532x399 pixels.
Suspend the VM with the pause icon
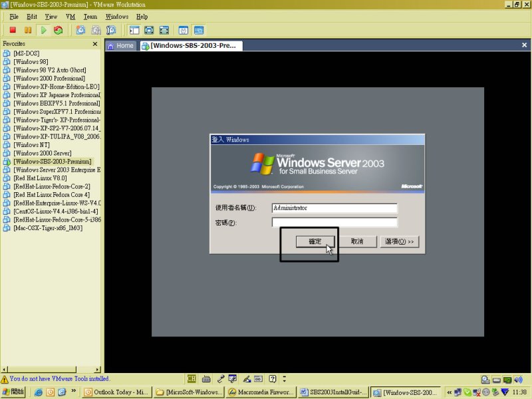(x=28, y=30)
